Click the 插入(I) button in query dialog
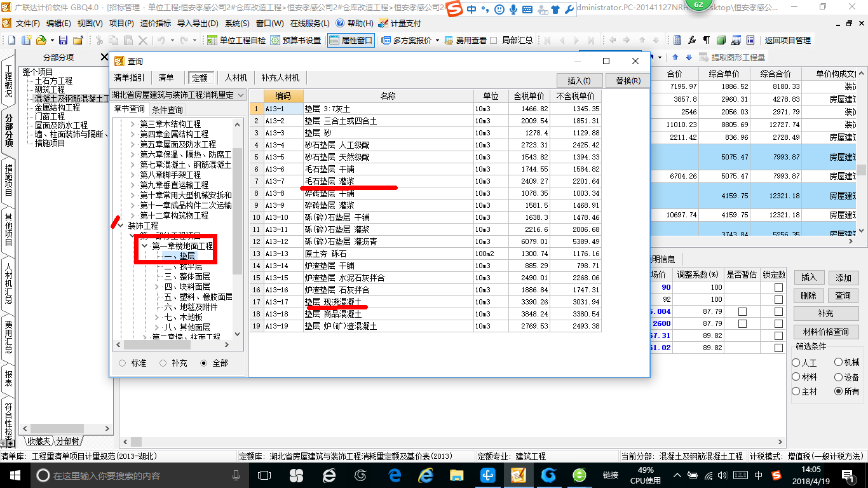The image size is (868, 488). click(x=579, y=81)
